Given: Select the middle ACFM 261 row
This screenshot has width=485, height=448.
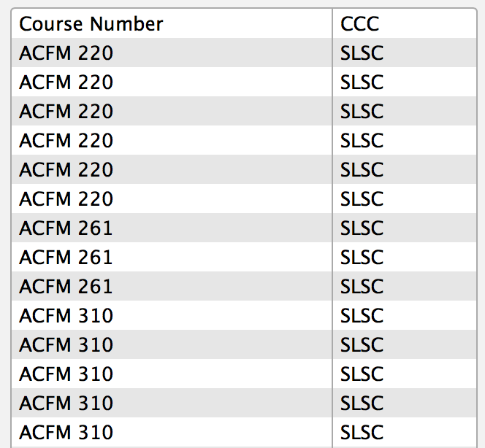Looking at the screenshot, I should tap(244, 257).
